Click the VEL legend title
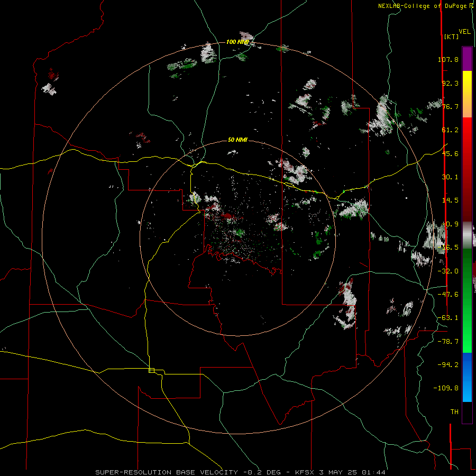Viewport: 476px width, 476px height. click(464, 32)
